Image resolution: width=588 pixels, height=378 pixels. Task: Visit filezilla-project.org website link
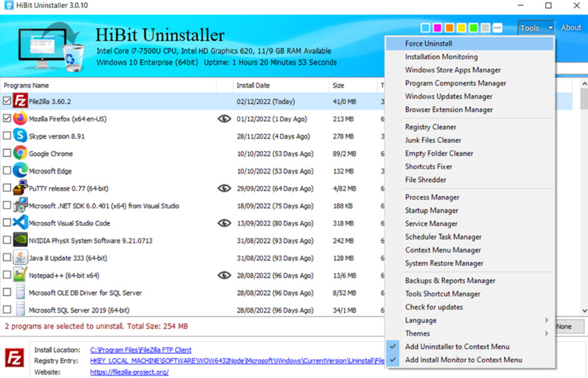pos(129,372)
